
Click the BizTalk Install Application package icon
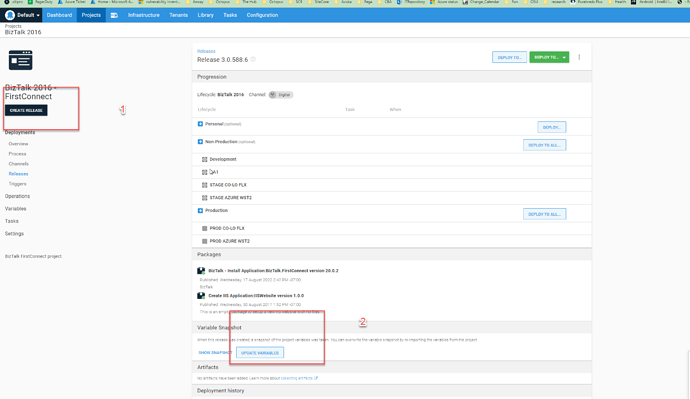point(201,271)
